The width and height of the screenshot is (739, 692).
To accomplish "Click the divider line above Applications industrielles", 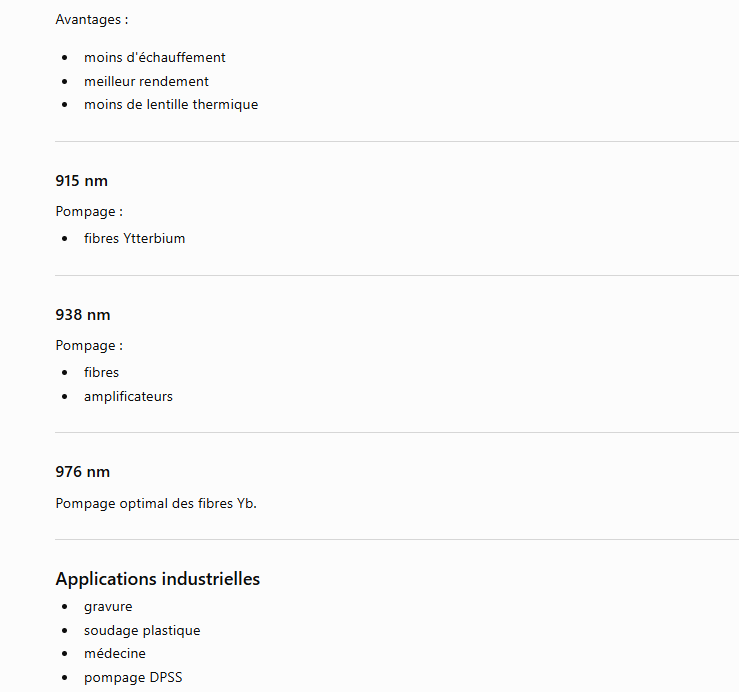I will click(x=397, y=540).
